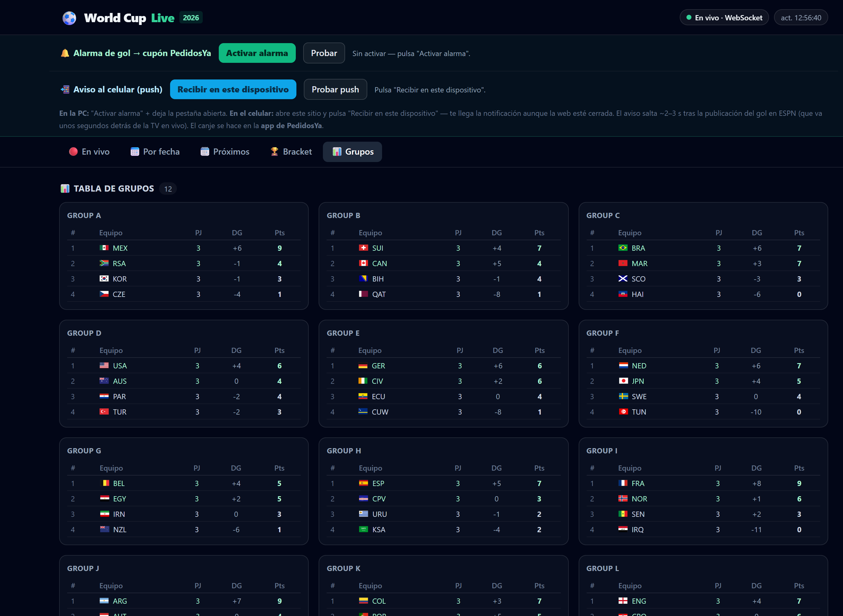Click the South Korea flag next to KOR
This screenshot has width=843, height=616.
pyautogui.click(x=104, y=278)
